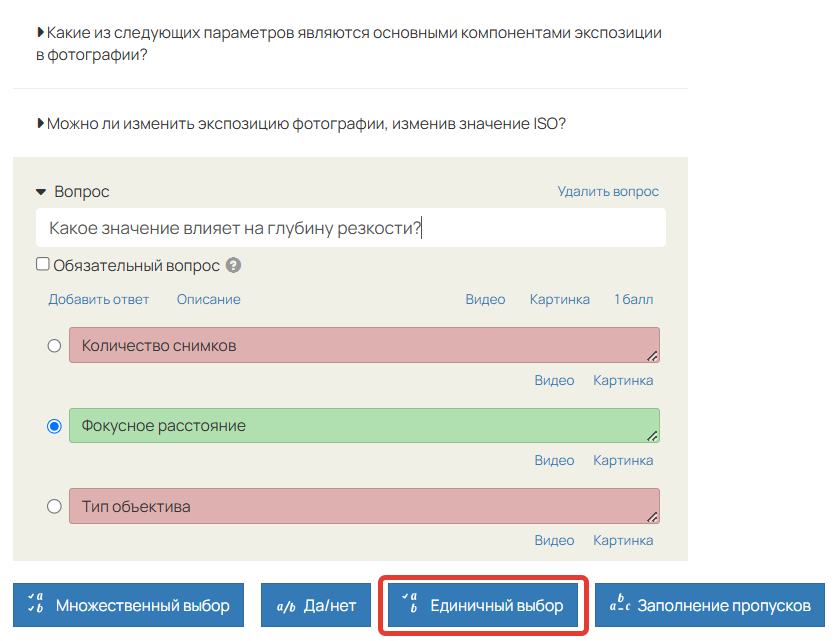The width and height of the screenshot is (835, 641).
Task: Mark Тип объектива as correct answer
Action: (54, 506)
